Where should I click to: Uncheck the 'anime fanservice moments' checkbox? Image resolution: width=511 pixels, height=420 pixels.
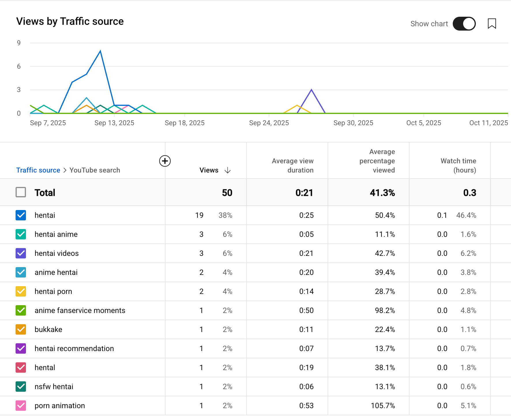(x=21, y=310)
